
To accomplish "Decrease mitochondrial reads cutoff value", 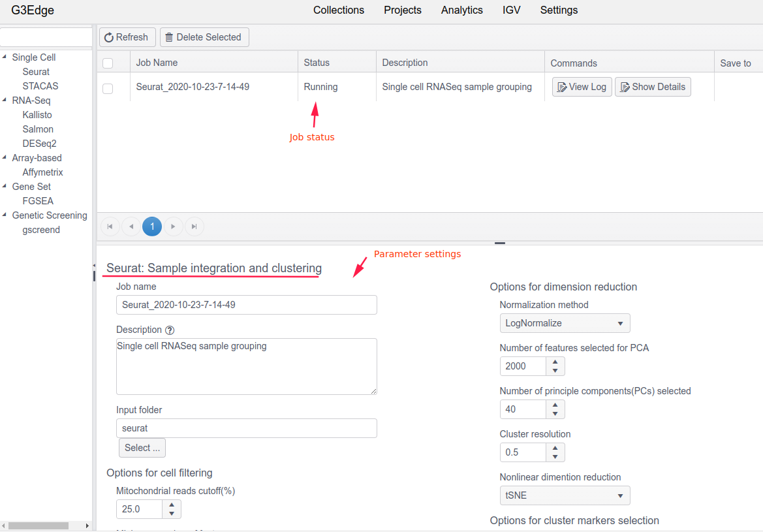I will (x=172, y=514).
